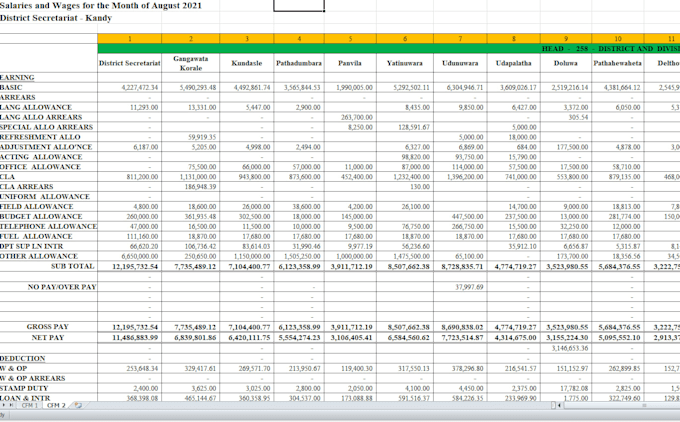
Task: Click the Doluwa value 3,146,653.36 below NET PAY
Action: pos(570,348)
